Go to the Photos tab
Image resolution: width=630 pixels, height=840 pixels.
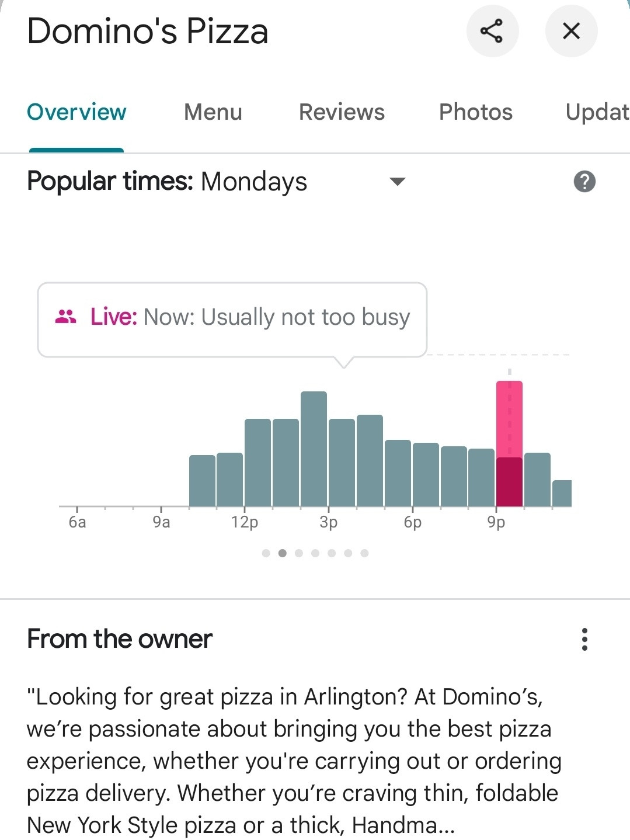[476, 112]
